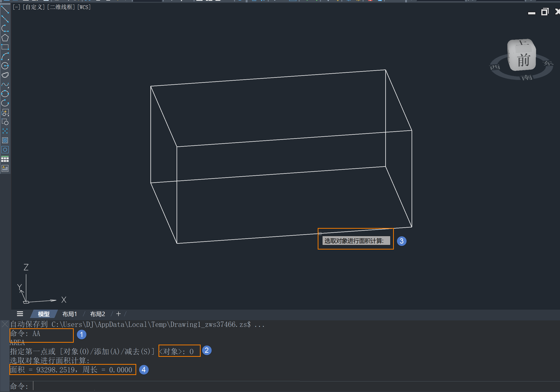Restore the drawing viewport window
560x392 pixels.
click(x=545, y=12)
